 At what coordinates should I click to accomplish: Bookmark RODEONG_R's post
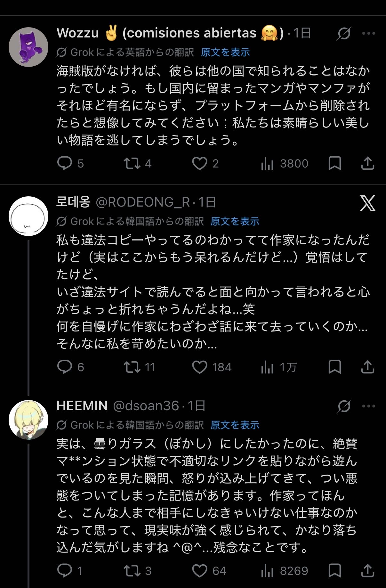click(x=335, y=367)
